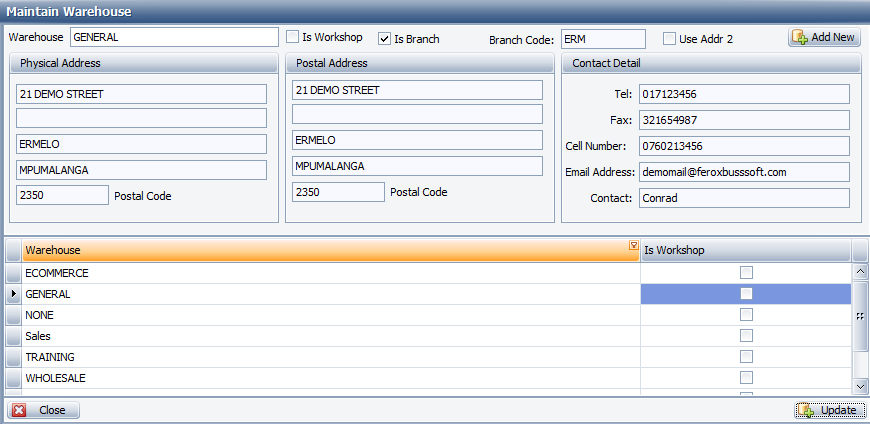The height and width of the screenshot is (424, 870).
Task: Click physical address 21 DEMO STREET field
Action: click(x=141, y=94)
